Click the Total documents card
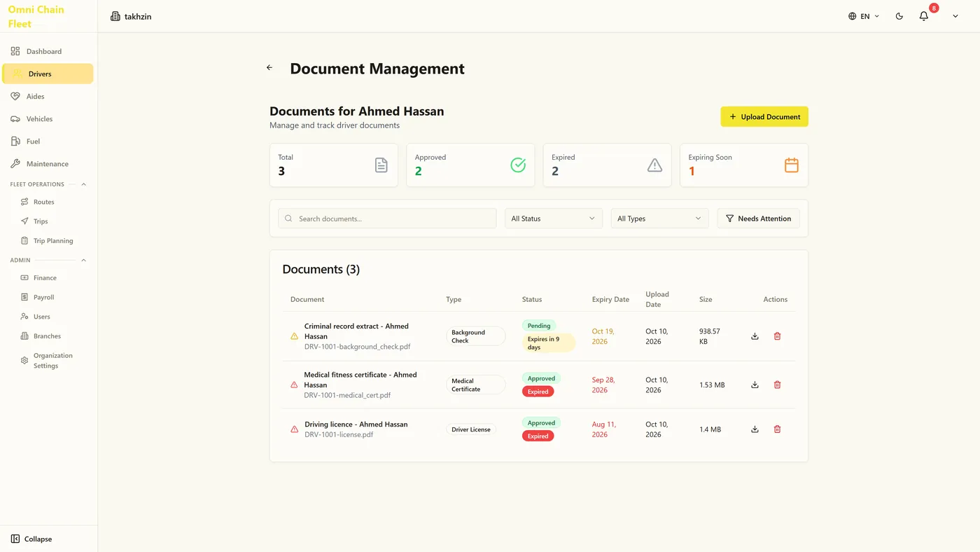This screenshot has height=552, width=980. (x=334, y=165)
